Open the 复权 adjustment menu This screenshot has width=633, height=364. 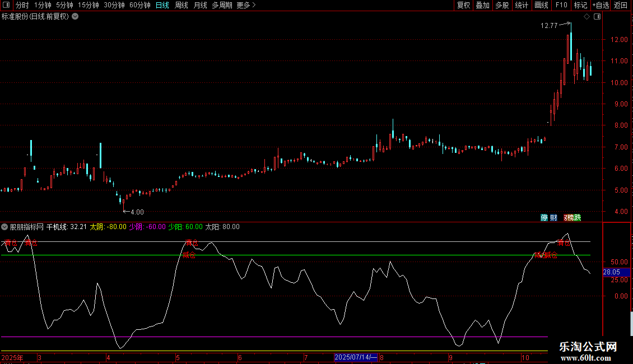click(x=463, y=5)
